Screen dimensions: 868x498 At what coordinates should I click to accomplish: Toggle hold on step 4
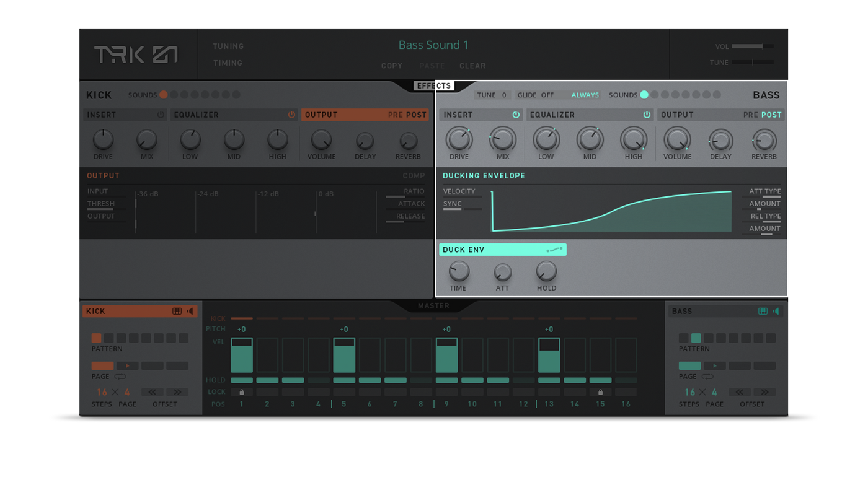tap(319, 380)
